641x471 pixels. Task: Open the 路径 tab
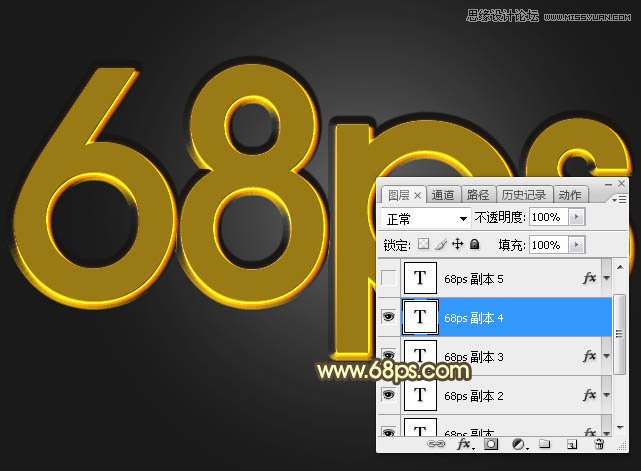coord(478,195)
